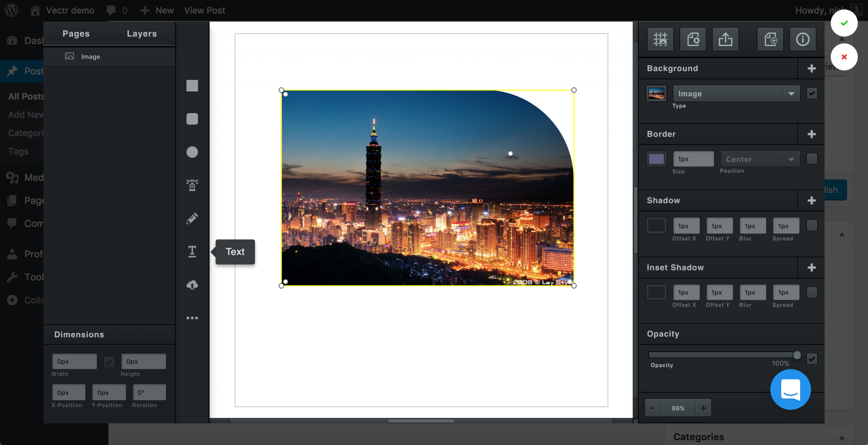
Task: Open the page settings icon
Action: coord(693,39)
